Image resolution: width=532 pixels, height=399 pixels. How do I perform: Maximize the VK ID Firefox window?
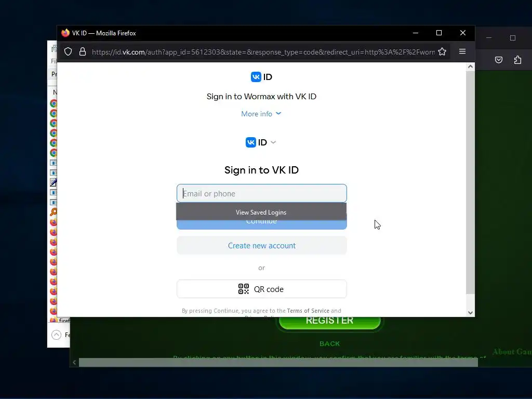click(x=438, y=33)
